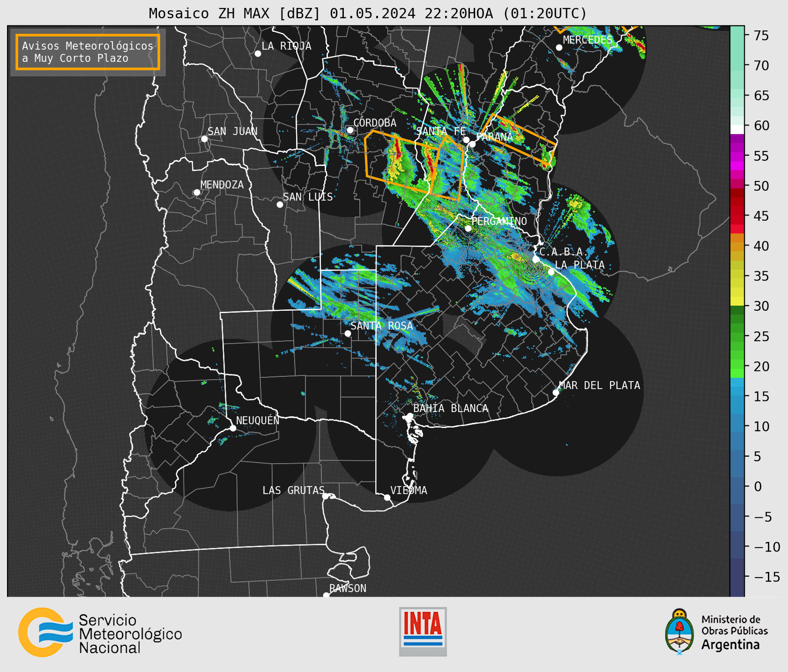Click the Servicio Meteorológico Nacional logo

[x=100, y=633]
